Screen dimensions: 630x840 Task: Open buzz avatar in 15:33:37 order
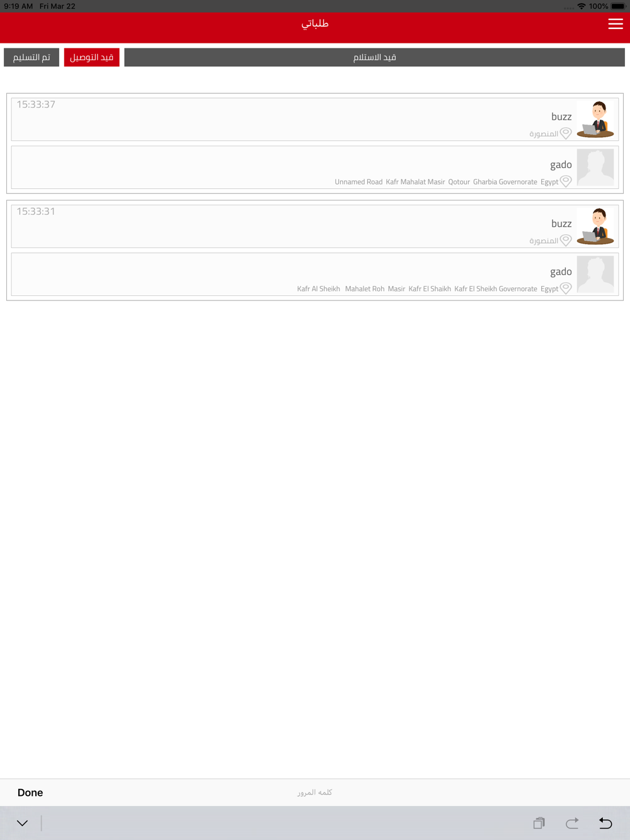click(595, 119)
